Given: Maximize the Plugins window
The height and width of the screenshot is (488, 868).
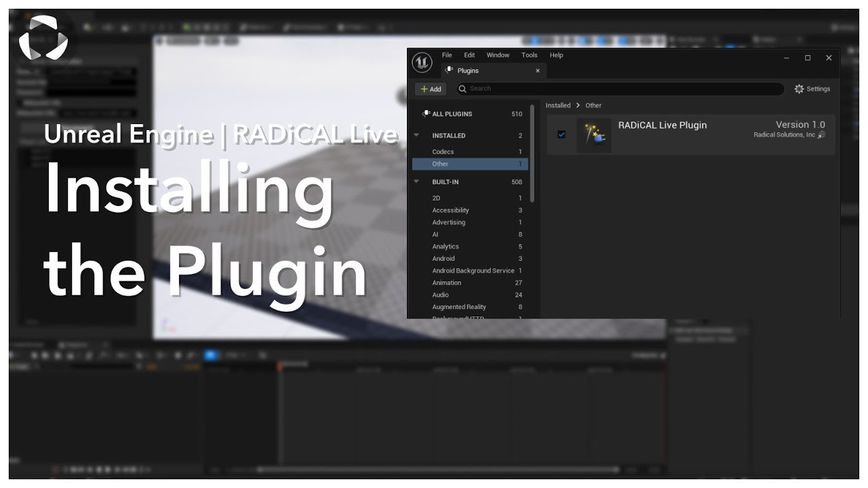Looking at the screenshot, I should [808, 58].
